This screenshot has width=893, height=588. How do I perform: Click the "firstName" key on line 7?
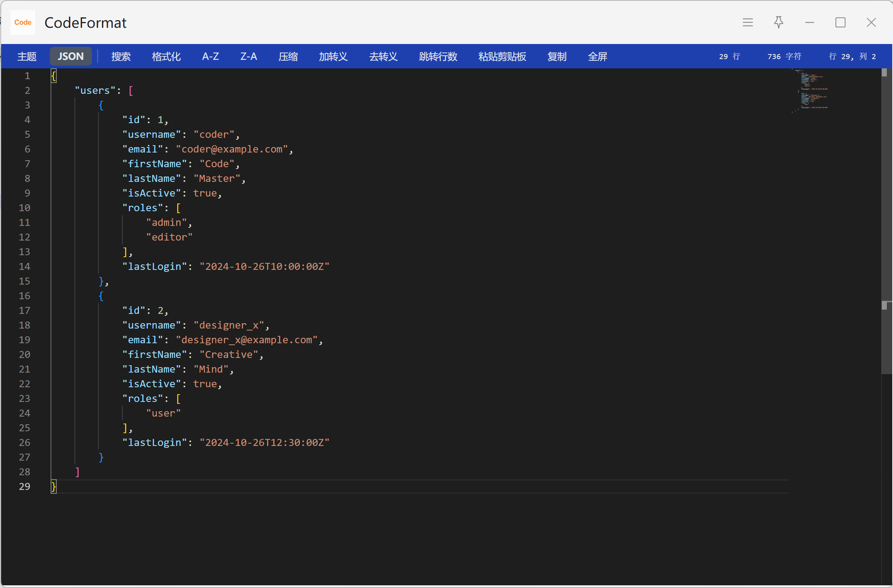pyautogui.click(x=154, y=164)
